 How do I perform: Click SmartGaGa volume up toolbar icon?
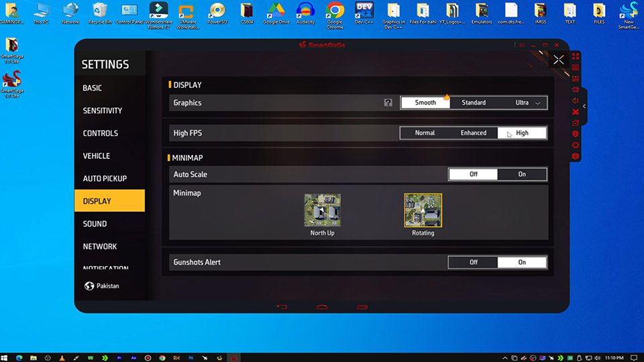576,89
